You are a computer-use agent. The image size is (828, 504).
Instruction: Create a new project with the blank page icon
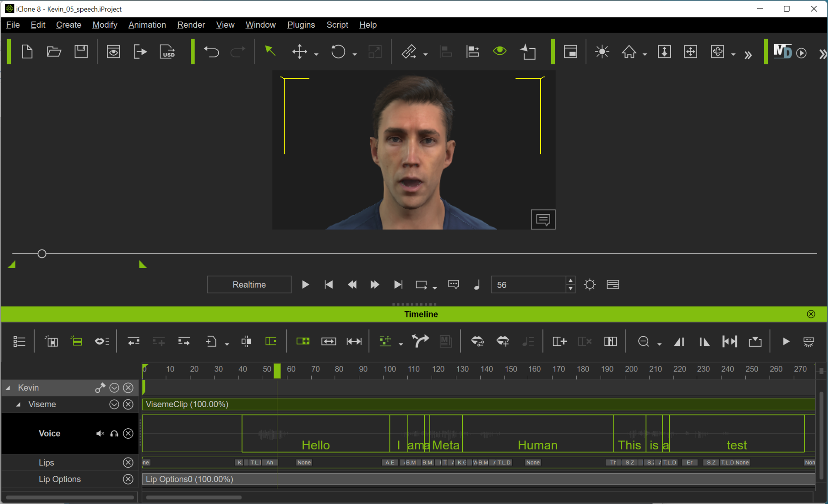[x=27, y=52]
